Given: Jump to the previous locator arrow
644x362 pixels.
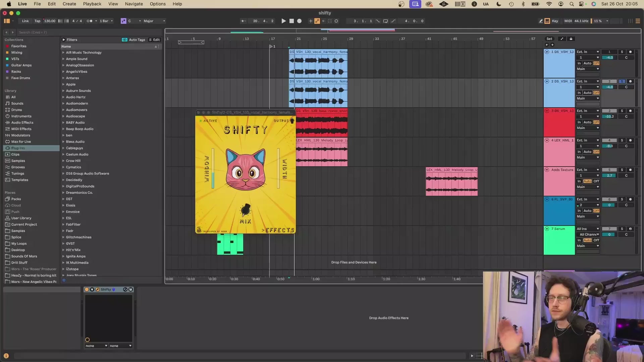Looking at the screenshot, I should (547, 45).
